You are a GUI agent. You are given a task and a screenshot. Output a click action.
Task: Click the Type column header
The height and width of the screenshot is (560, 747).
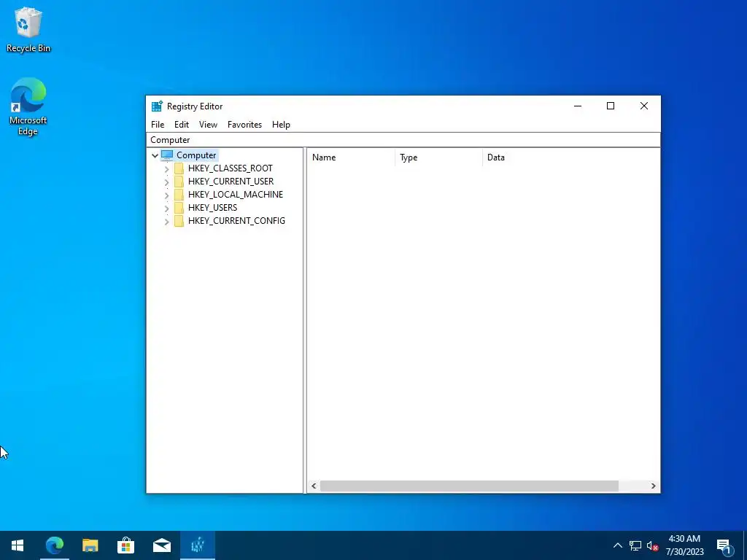(x=438, y=157)
